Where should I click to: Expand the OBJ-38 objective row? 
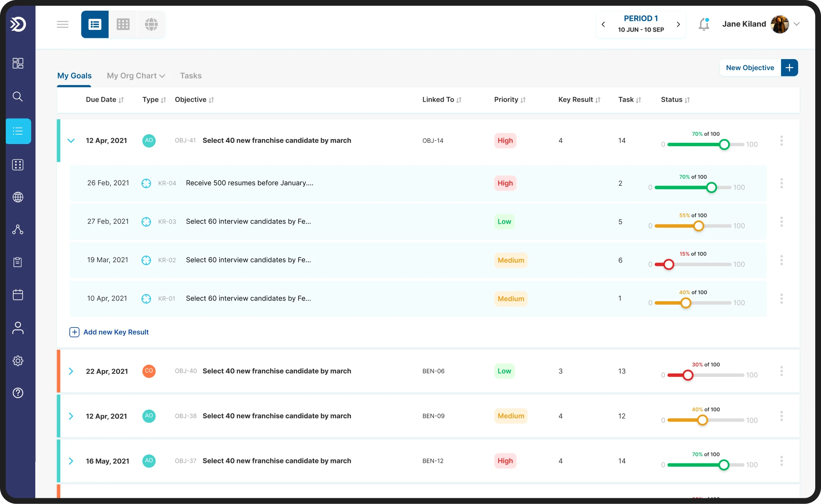(71, 416)
